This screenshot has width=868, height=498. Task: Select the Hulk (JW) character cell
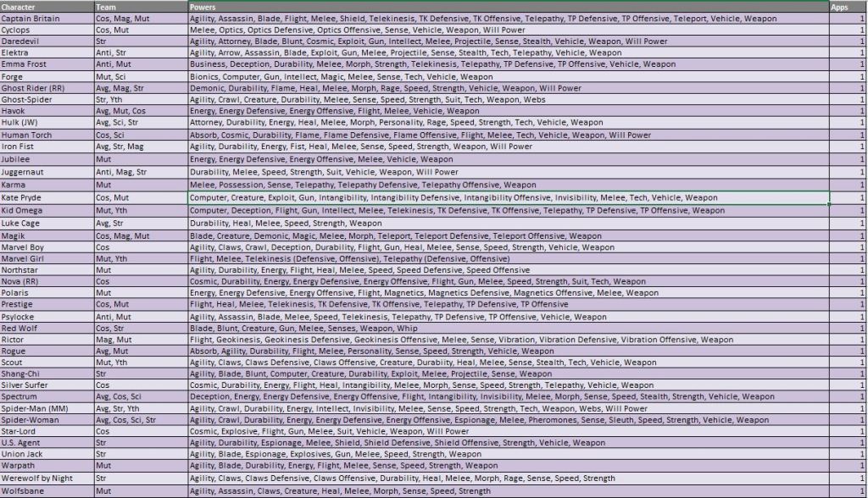(x=47, y=123)
